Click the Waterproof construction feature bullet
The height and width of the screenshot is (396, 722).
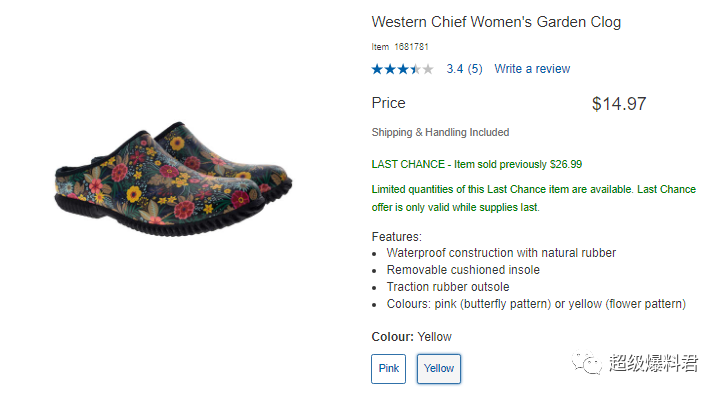click(501, 253)
